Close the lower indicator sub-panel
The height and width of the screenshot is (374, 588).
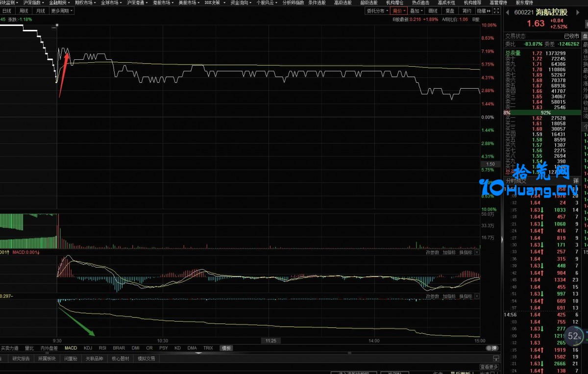(477, 296)
